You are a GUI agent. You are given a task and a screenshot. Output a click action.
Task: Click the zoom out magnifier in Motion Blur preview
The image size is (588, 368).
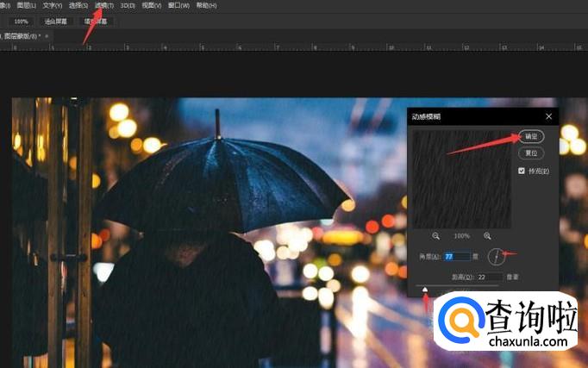(x=436, y=235)
